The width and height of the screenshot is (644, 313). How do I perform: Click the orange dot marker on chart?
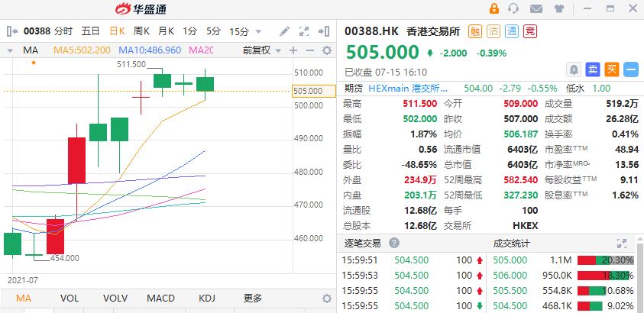click(x=34, y=63)
